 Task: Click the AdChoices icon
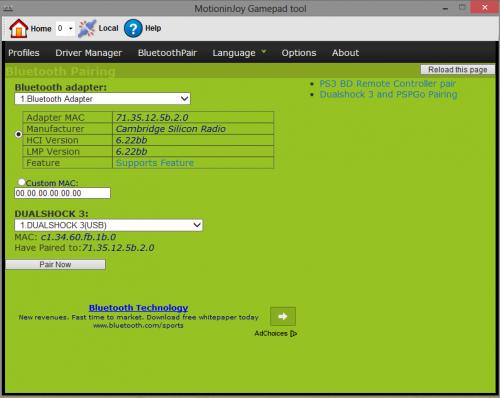coord(293,333)
